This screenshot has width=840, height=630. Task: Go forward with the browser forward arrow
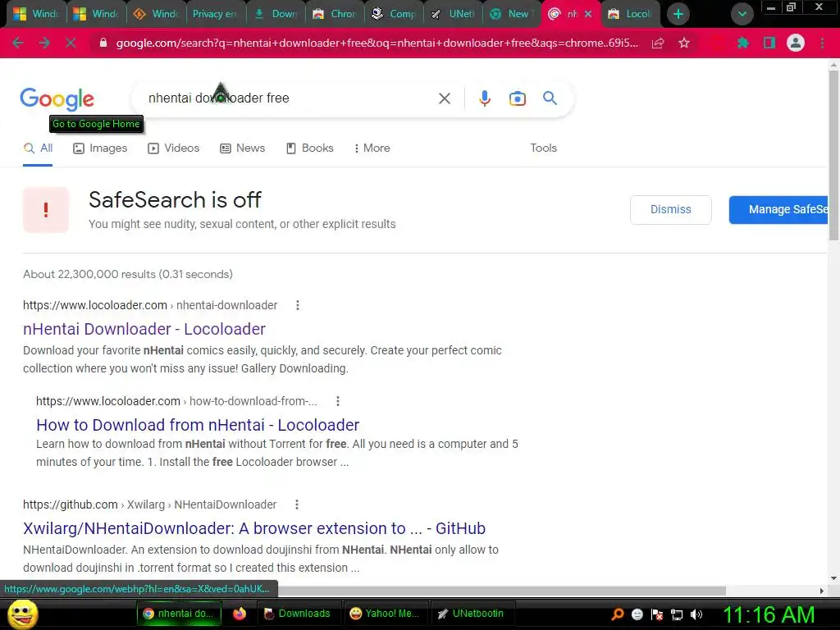tap(44, 43)
